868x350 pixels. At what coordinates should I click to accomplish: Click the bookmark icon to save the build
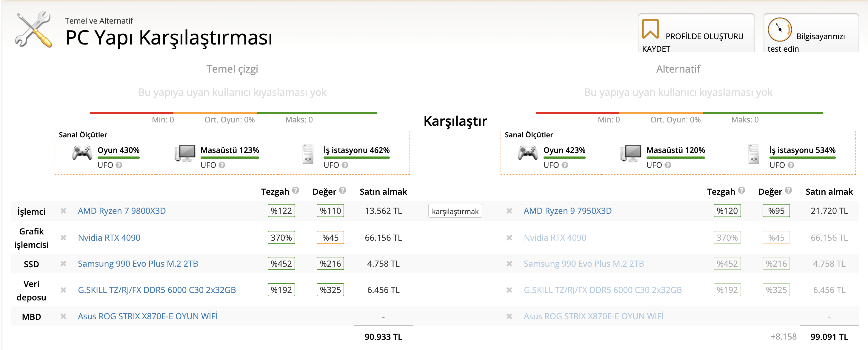[650, 29]
